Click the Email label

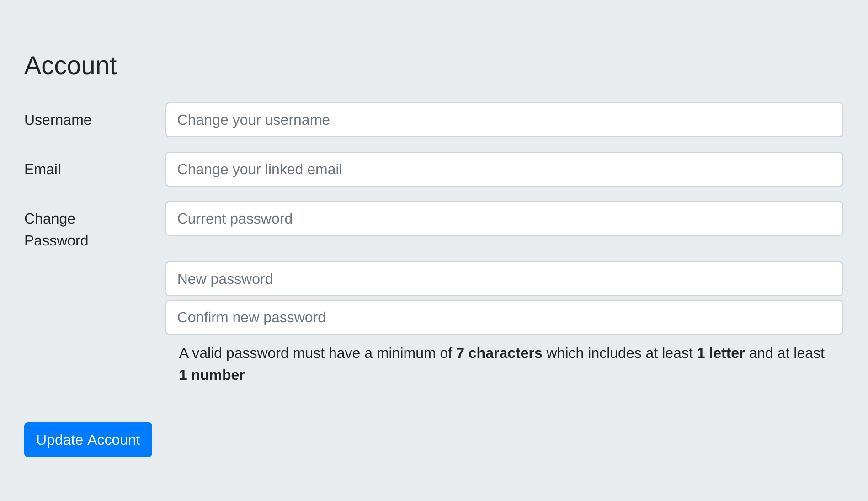[42, 169]
